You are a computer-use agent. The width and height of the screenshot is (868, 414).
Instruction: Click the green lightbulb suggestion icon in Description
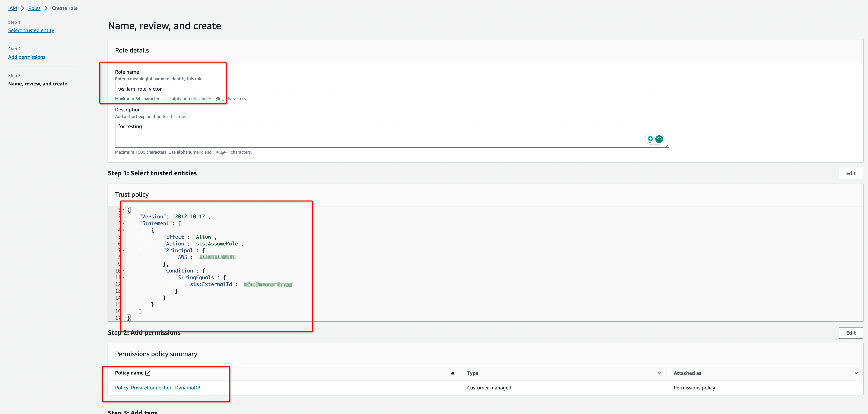pos(650,139)
